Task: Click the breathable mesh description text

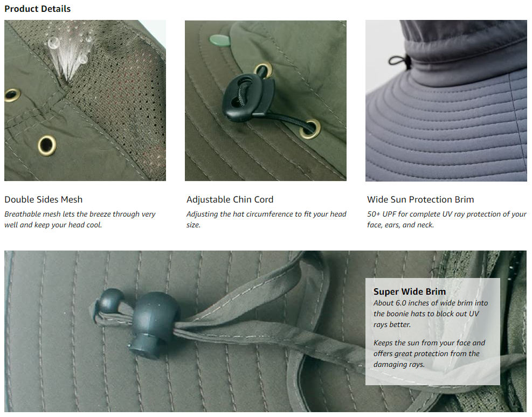Action: pyautogui.click(x=80, y=219)
